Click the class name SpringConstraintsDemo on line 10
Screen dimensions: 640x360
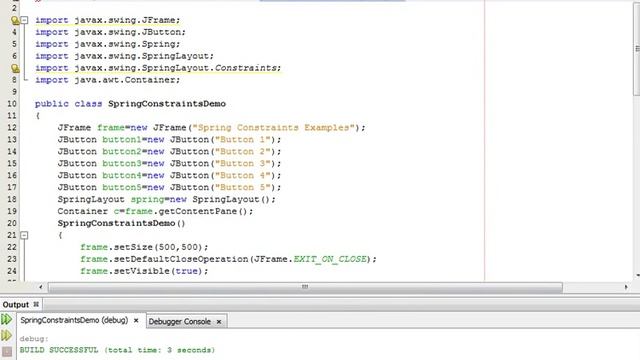tap(167, 104)
